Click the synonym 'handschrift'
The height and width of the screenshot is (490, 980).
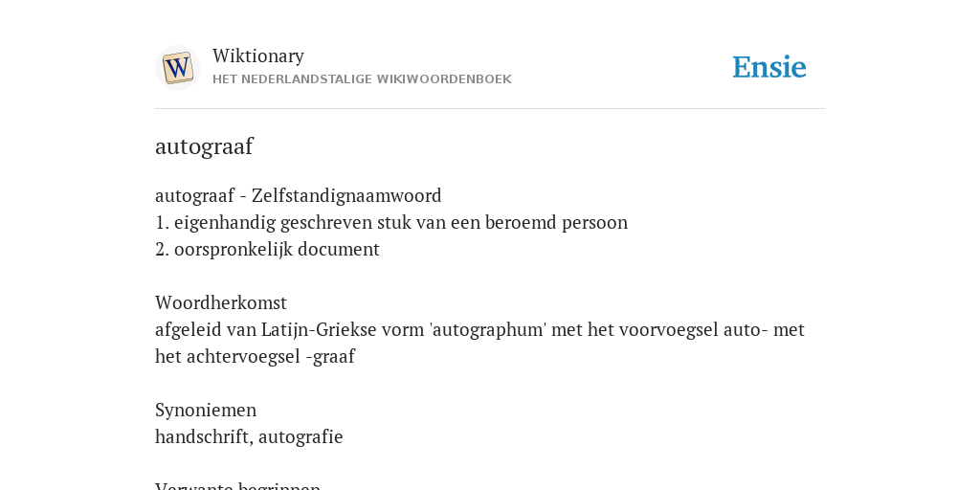tap(204, 436)
